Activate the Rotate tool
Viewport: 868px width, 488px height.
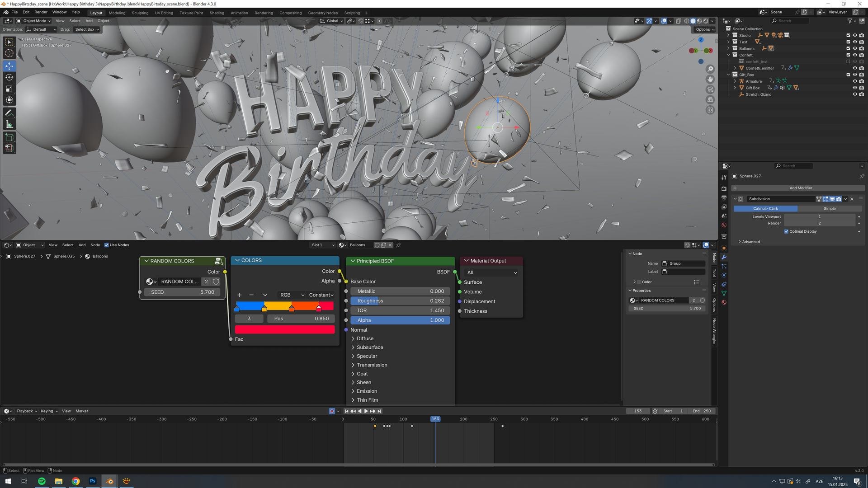[9, 77]
